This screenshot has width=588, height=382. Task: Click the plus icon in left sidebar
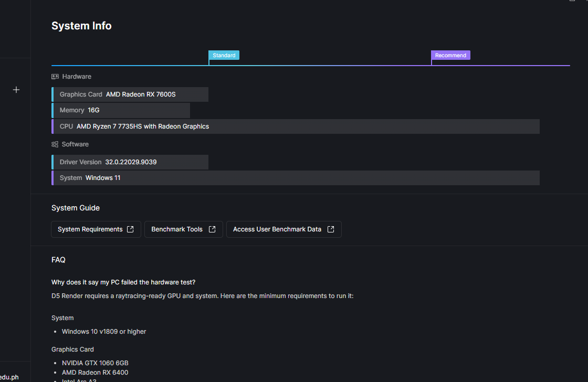click(x=16, y=90)
